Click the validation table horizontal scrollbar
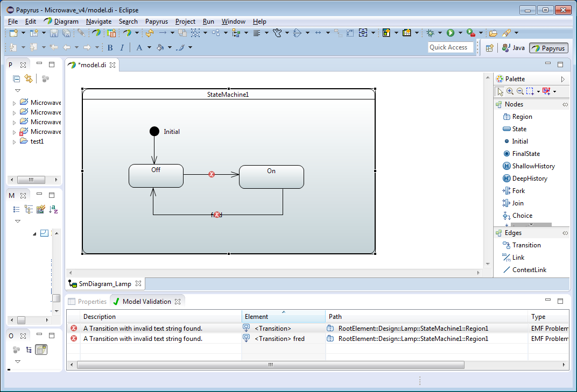Screen dimensions: 577x392 (271, 365)
